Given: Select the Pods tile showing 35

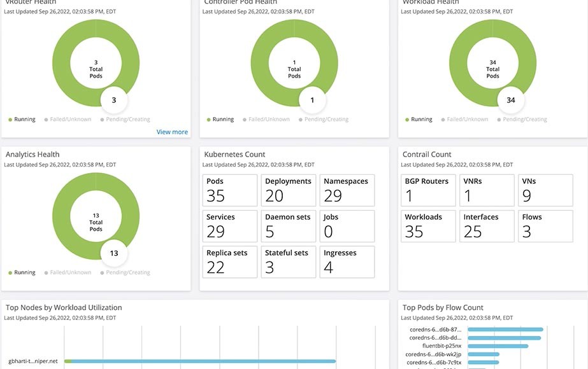Looking at the screenshot, I should coord(229,190).
